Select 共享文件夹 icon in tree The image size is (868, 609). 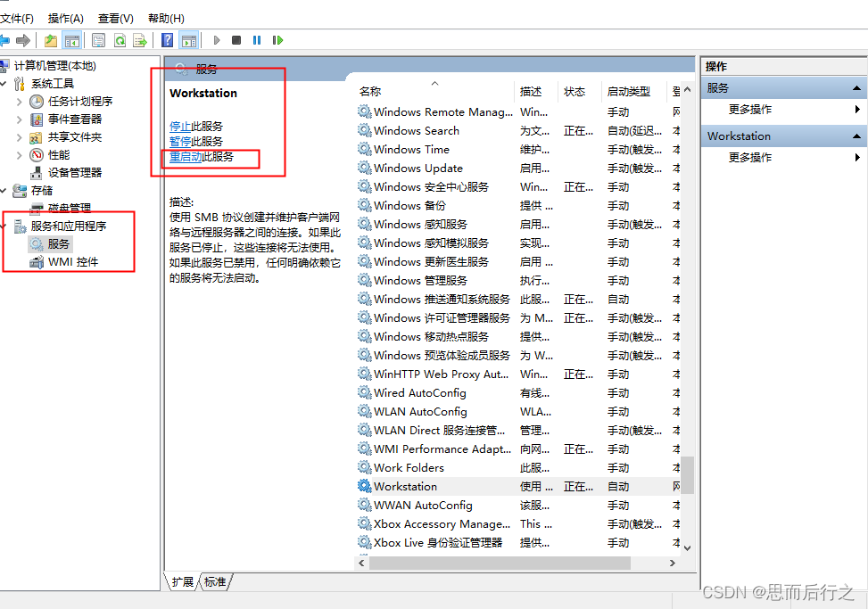36,137
